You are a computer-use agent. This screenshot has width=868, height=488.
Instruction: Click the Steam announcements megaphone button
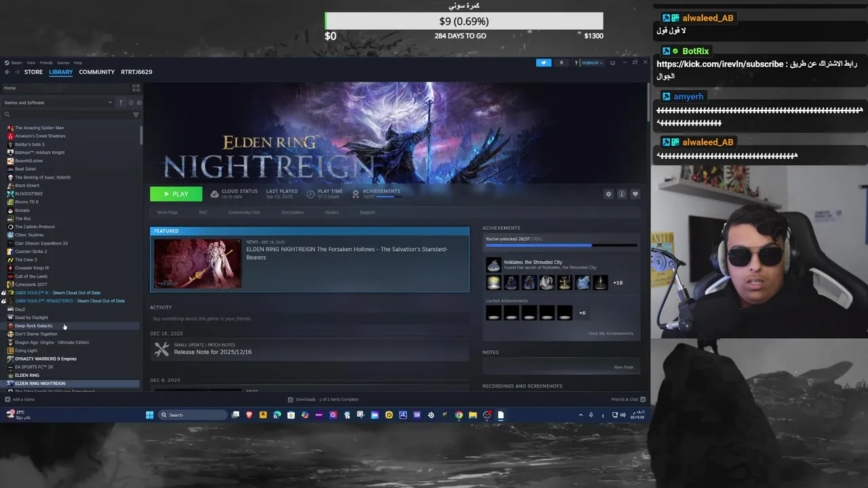[544, 62]
